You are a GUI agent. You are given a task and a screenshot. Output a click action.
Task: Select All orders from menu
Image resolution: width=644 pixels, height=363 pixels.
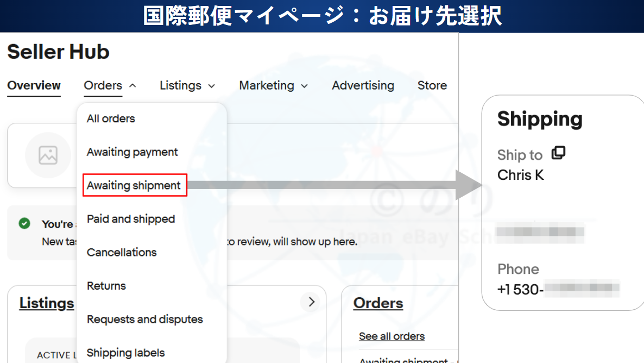coord(111,118)
